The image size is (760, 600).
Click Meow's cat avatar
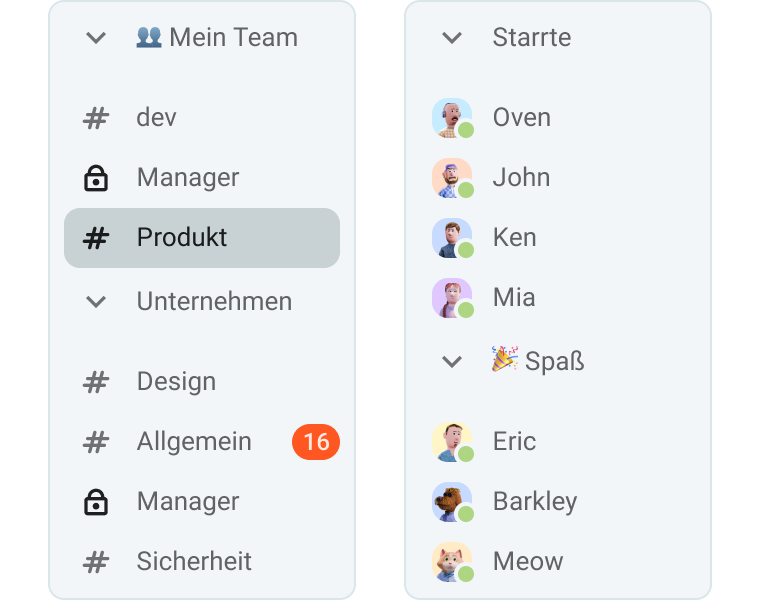pos(451,561)
